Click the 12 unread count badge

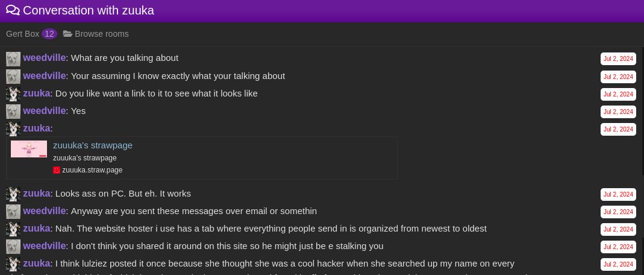click(49, 34)
